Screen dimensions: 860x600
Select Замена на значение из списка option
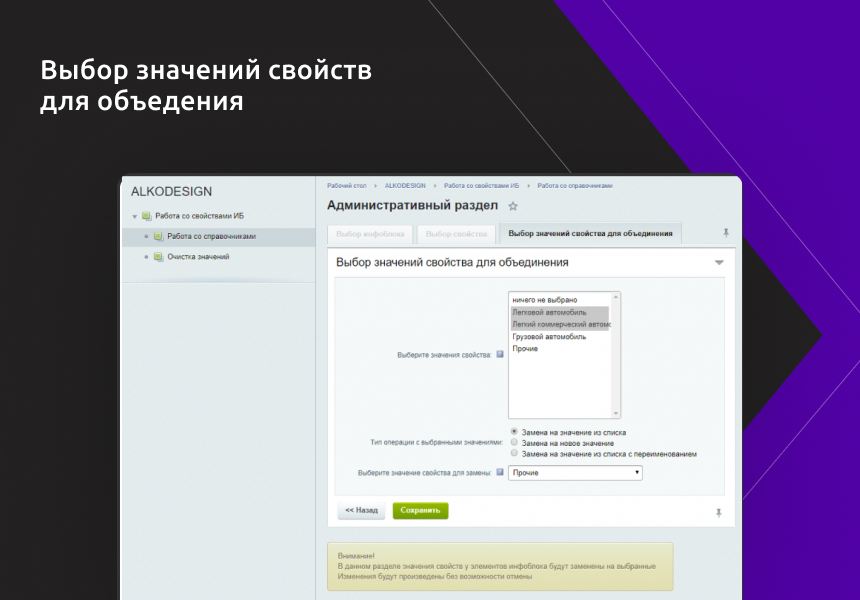coord(514,432)
